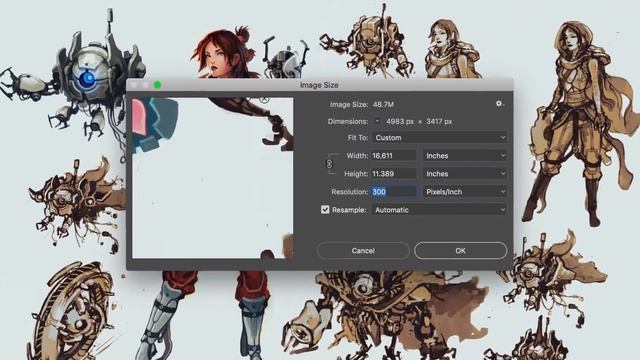Click the Cancel button

click(x=363, y=251)
